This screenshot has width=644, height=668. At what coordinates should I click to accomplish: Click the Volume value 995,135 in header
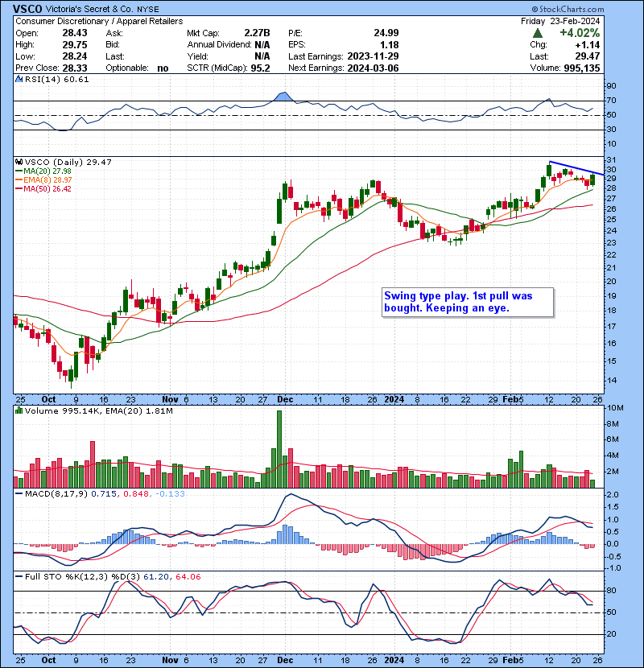tap(582, 68)
